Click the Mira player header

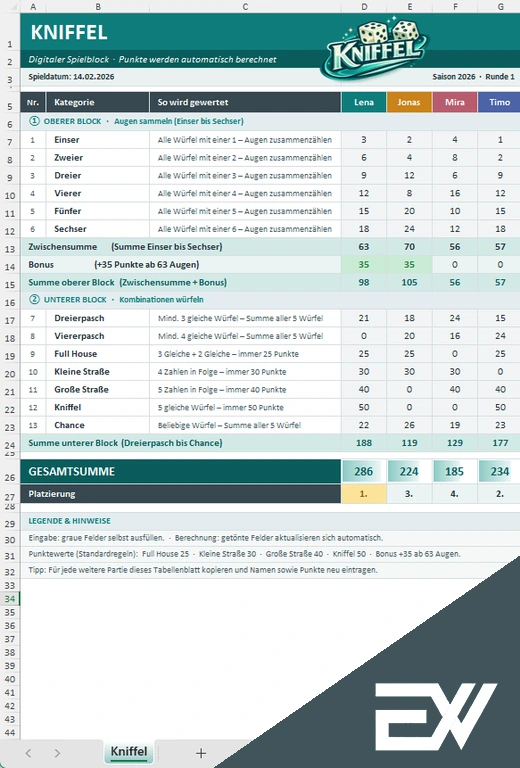[455, 102]
